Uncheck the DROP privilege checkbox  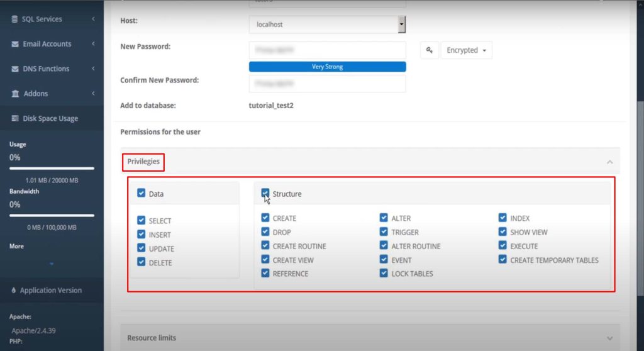(265, 232)
